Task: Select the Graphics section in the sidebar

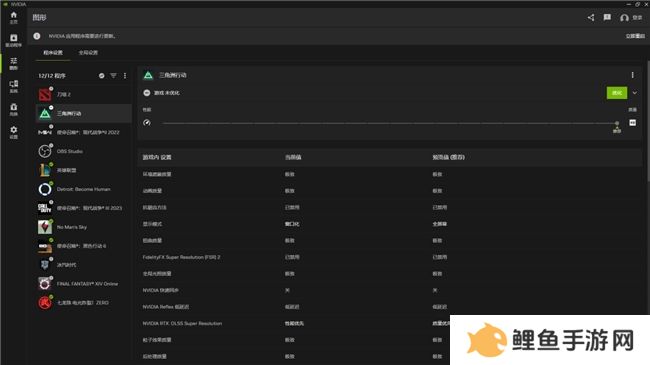Action: tap(13, 63)
